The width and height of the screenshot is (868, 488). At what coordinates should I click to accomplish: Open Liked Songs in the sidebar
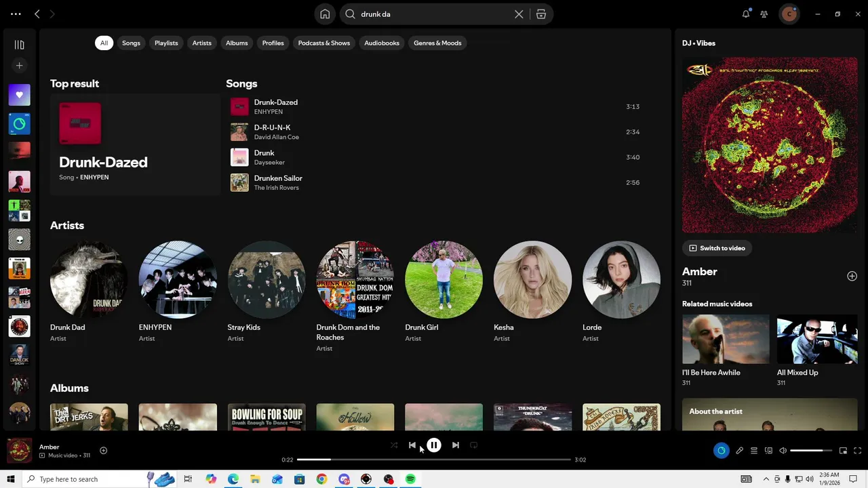[19, 95]
